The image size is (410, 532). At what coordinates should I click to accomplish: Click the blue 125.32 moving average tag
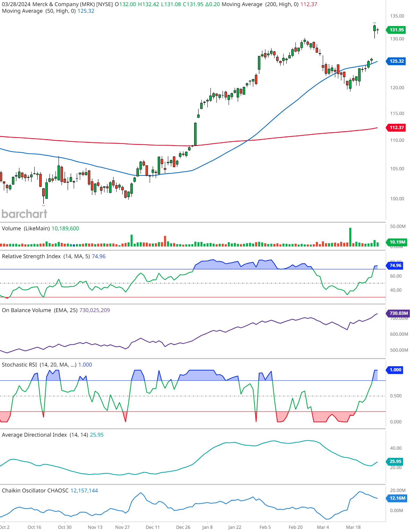tap(396, 61)
